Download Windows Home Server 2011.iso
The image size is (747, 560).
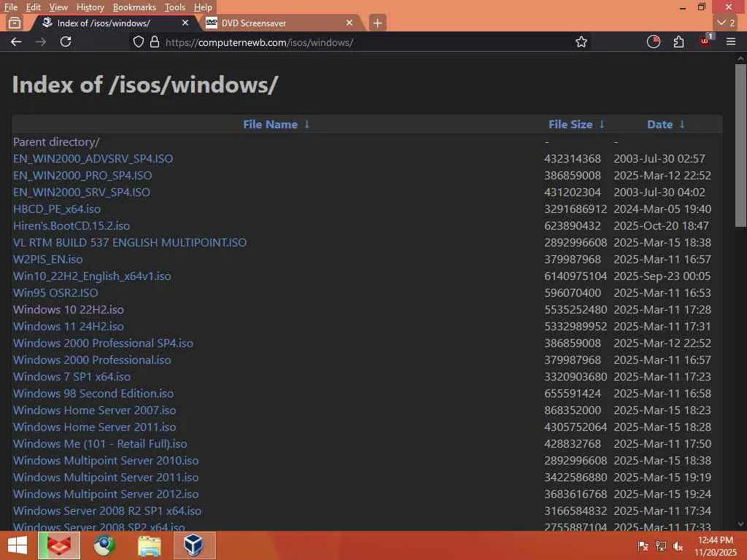coord(94,427)
